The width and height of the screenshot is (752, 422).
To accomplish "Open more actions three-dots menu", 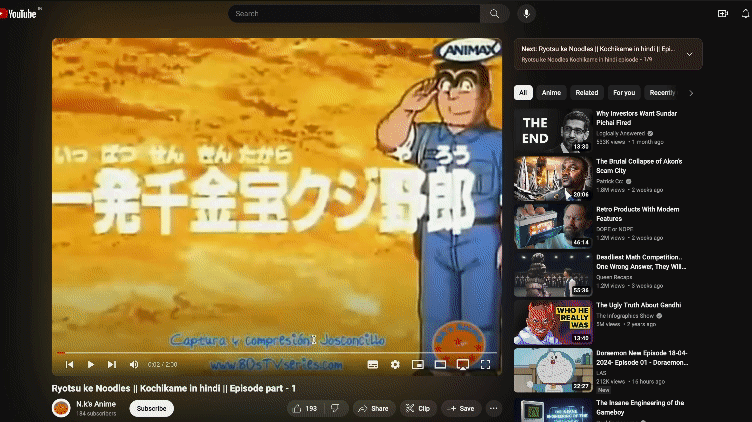I will pyautogui.click(x=494, y=409).
